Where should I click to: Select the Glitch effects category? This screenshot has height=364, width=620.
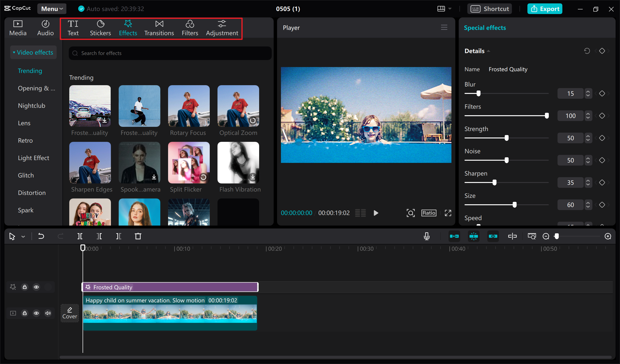tap(26, 175)
